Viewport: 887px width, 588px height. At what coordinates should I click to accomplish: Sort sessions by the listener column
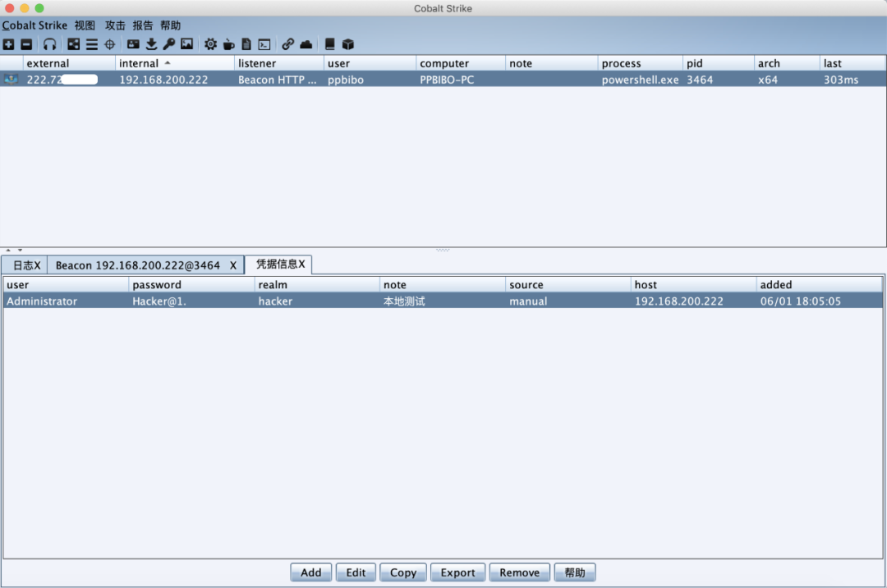pyautogui.click(x=279, y=63)
